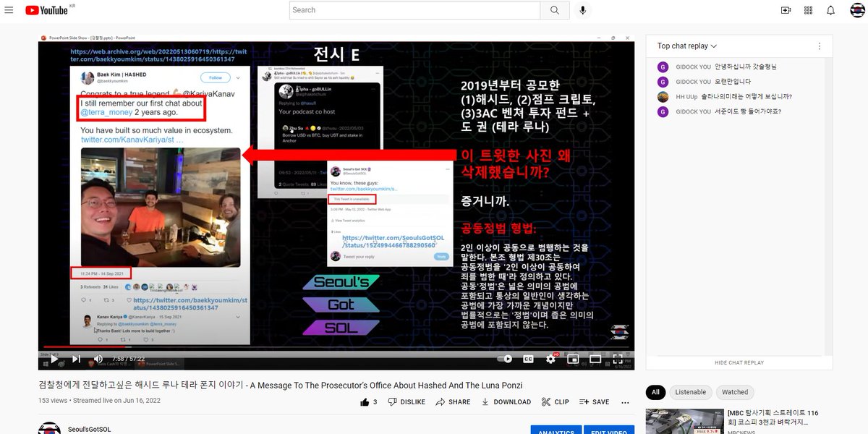Seek on the video progress bar

pyautogui.click(x=336, y=347)
